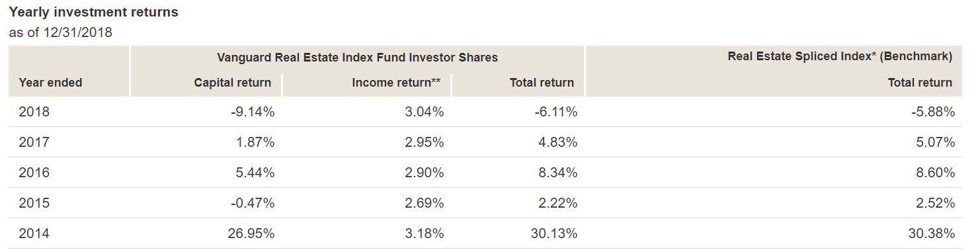The width and height of the screenshot is (980, 250).
Task: Click the 8.60% benchmark return cell
Action: (935, 173)
